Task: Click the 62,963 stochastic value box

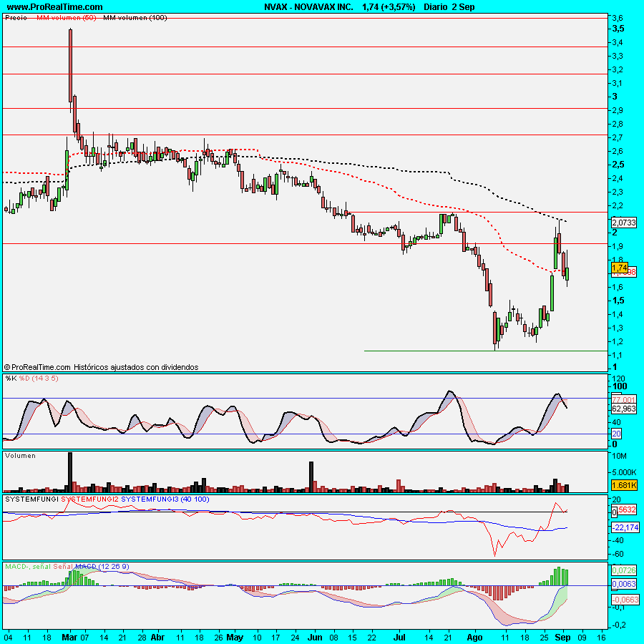Action: [624, 409]
